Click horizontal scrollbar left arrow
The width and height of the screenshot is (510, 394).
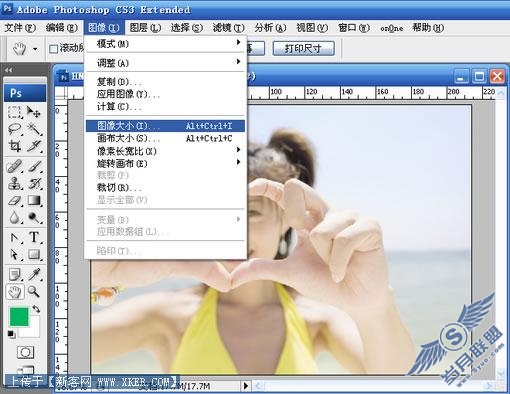click(x=259, y=386)
